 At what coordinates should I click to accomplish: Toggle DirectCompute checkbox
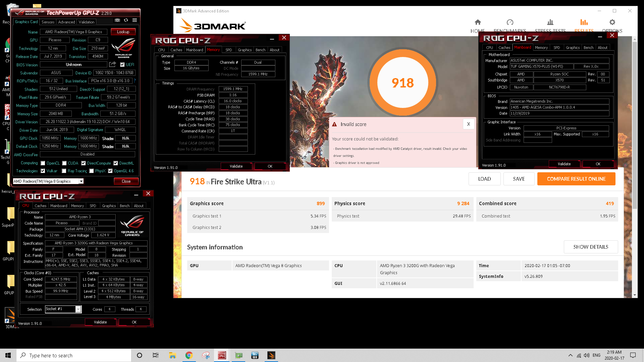pyautogui.click(x=83, y=163)
